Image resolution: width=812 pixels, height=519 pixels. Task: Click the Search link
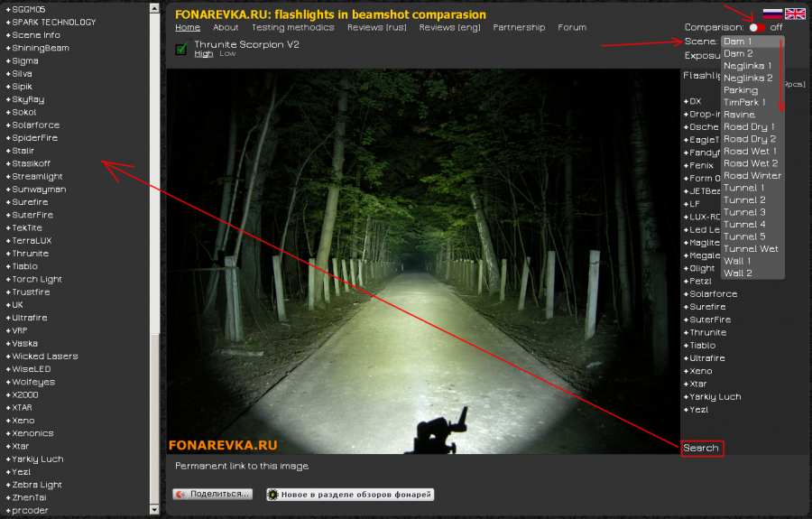(701, 448)
